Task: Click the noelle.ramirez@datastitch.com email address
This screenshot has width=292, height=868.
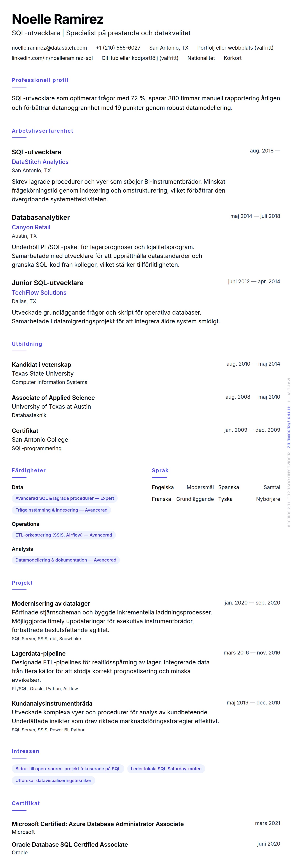Action: (x=49, y=48)
